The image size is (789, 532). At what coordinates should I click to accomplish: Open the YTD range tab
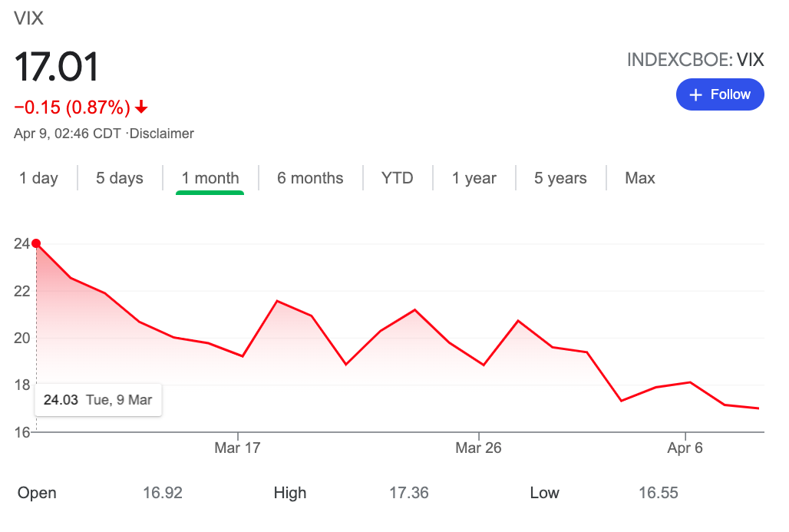[x=397, y=178]
